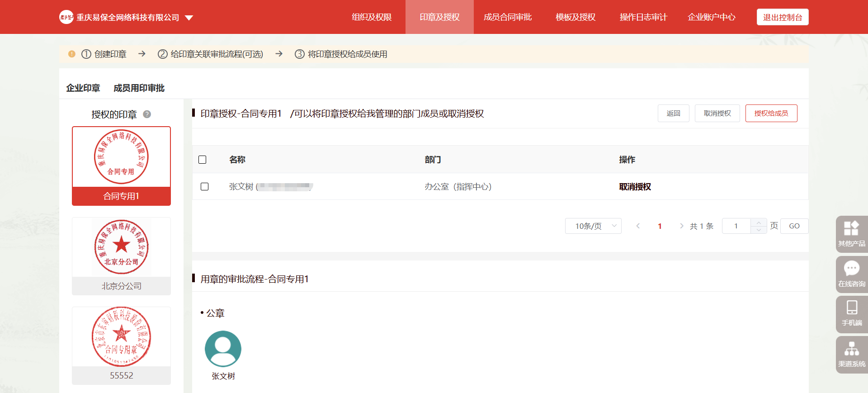This screenshot has width=868, height=393.
Task: Tick the select-all checkbox in table header
Action: click(203, 160)
